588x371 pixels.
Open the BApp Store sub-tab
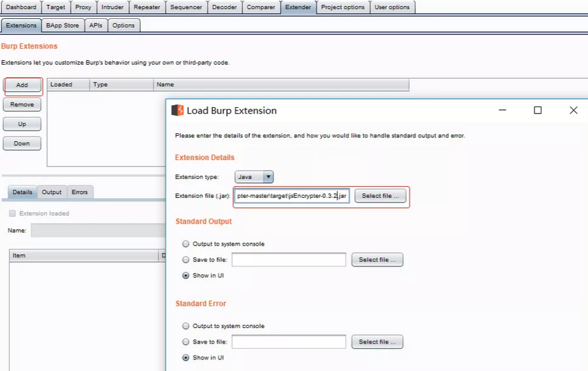62,25
